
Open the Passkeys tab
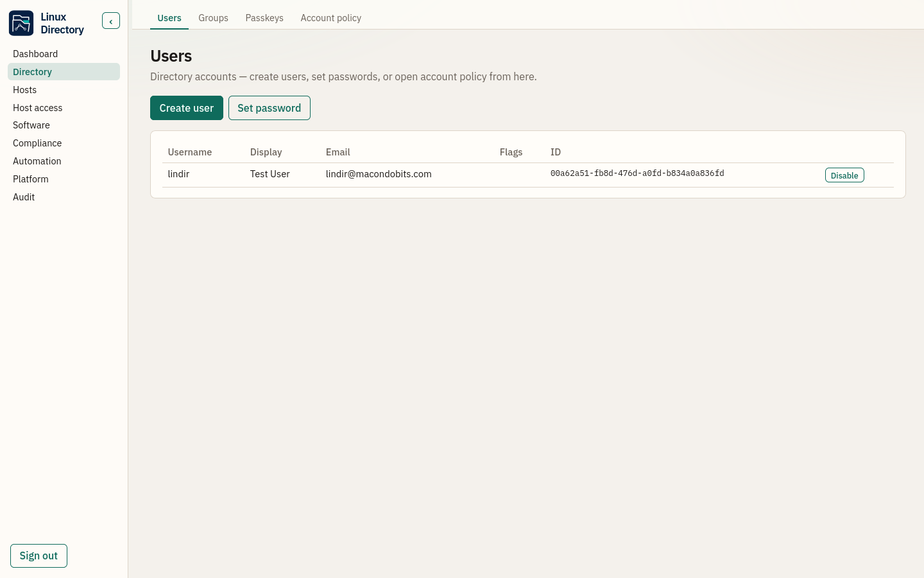[264, 18]
